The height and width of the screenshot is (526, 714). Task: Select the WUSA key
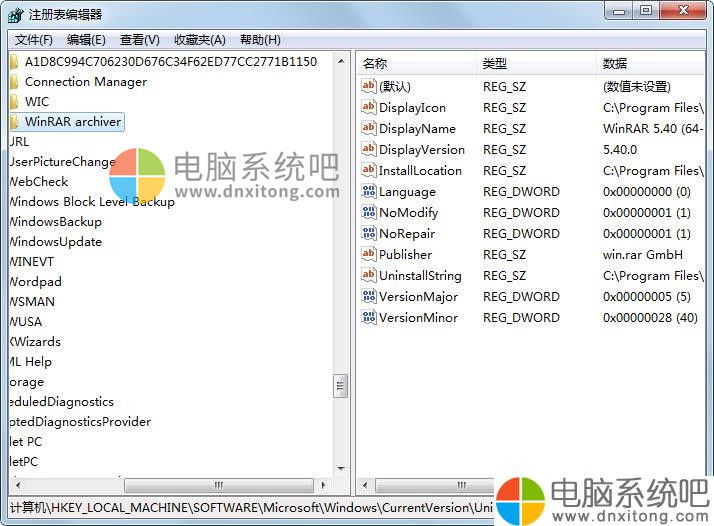[x=26, y=322]
